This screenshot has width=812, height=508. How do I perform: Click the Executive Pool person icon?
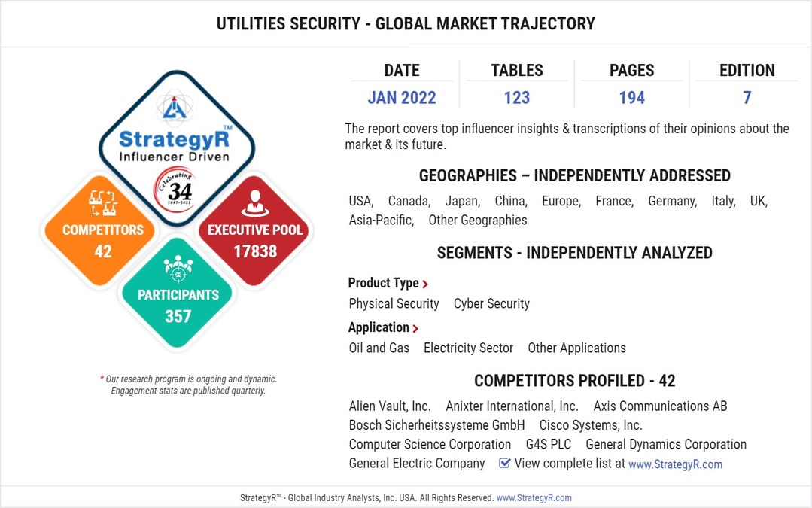point(255,203)
